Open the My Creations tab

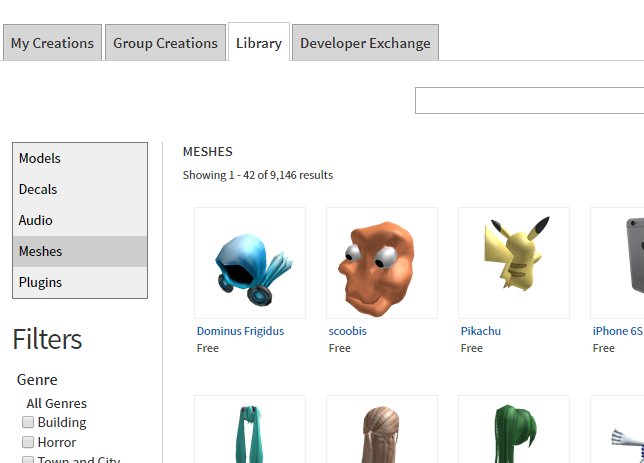pyautogui.click(x=52, y=43)
